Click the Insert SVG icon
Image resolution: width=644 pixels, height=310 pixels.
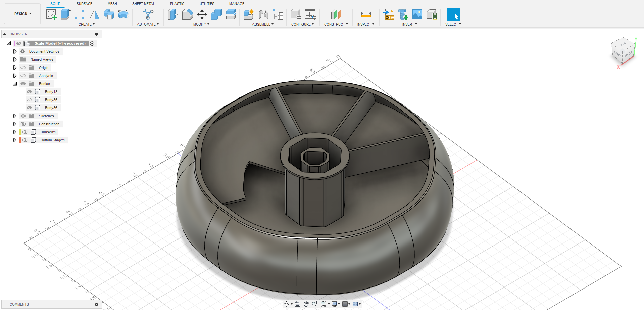tap(389, 14)
